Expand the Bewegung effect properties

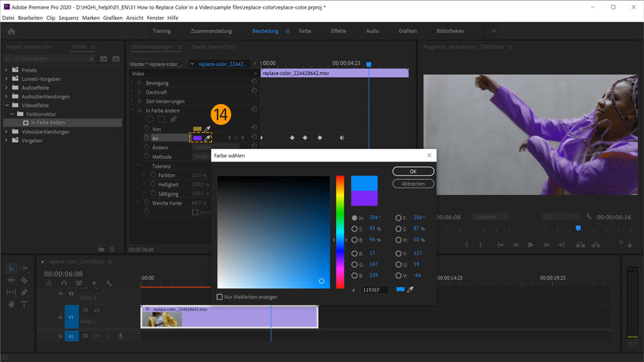pyautogui.click(x=132, y=82)
